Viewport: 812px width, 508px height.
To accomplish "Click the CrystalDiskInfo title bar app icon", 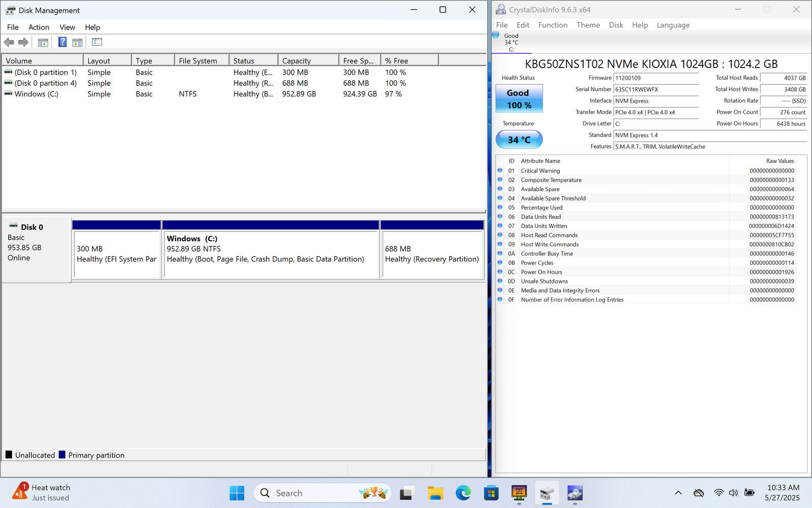I will coord(501,10).
